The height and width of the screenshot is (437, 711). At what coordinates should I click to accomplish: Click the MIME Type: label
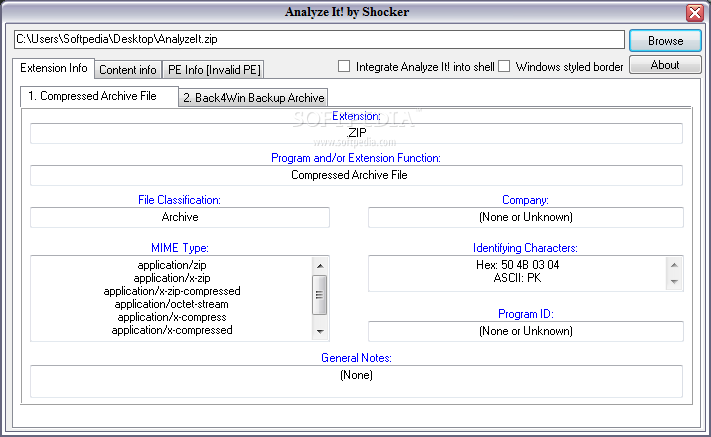pos(180,248)
